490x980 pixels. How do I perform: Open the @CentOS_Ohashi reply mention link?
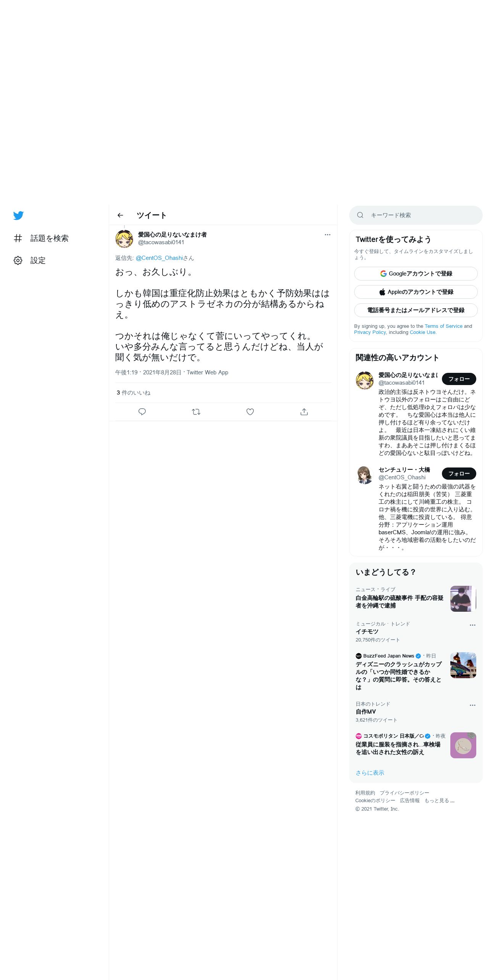coord(159,258)
